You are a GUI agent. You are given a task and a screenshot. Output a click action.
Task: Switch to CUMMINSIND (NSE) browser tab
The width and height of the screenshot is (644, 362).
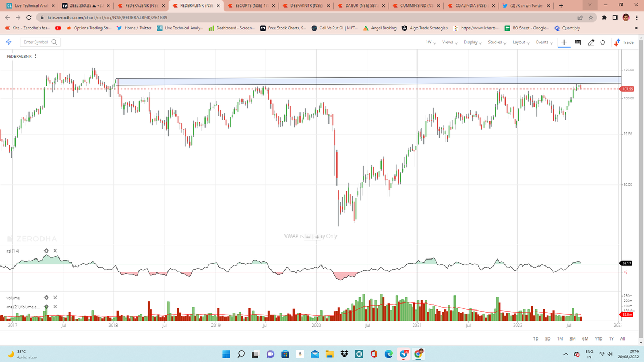tap(415, 6)
